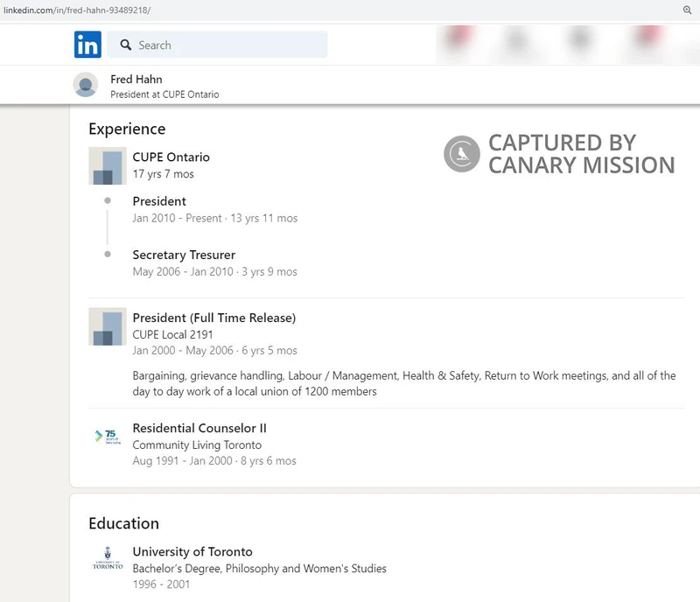Click the Experience section heading
This screenshot has height=602, width=700.
click(x=127, y=129)
